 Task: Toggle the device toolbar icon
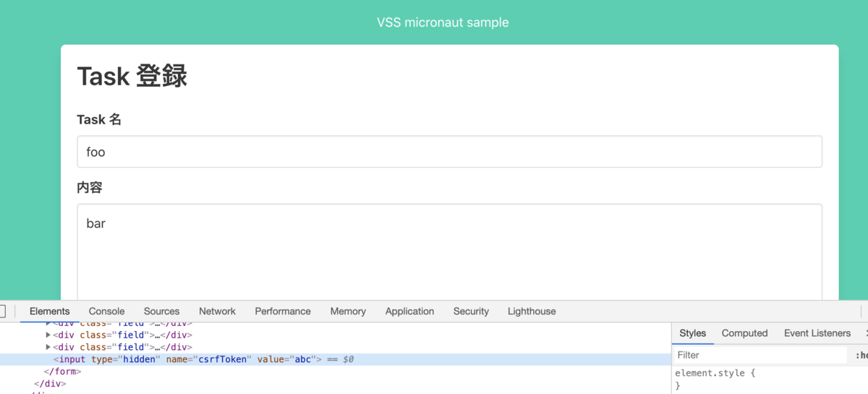(2, 312)
